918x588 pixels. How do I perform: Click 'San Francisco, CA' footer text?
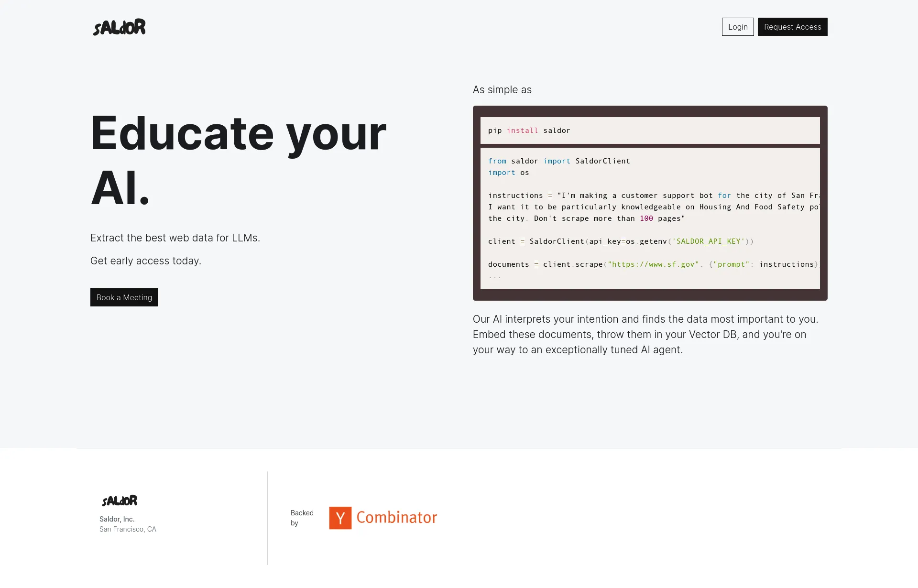128,529
